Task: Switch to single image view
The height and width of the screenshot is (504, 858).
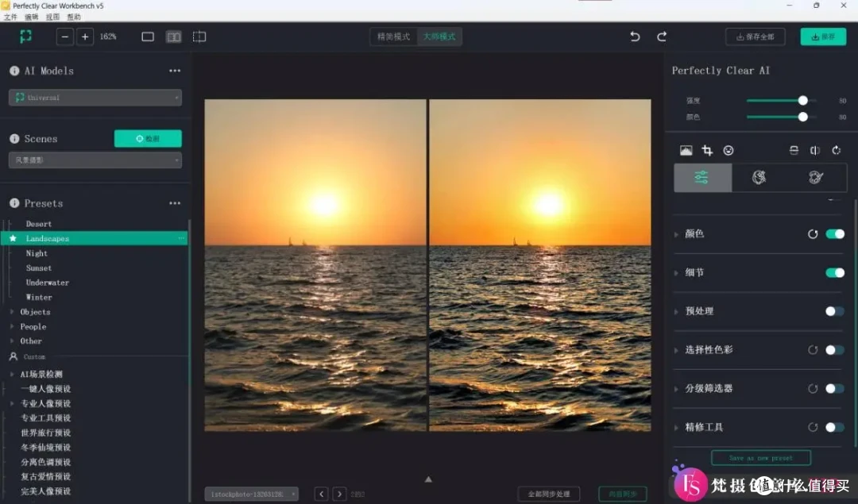Action: [148, 37]
